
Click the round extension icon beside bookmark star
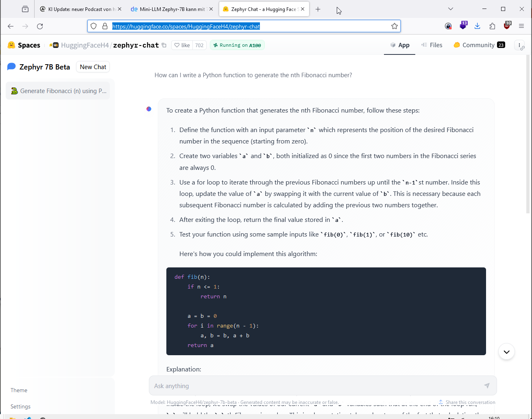tap(448, 26)
